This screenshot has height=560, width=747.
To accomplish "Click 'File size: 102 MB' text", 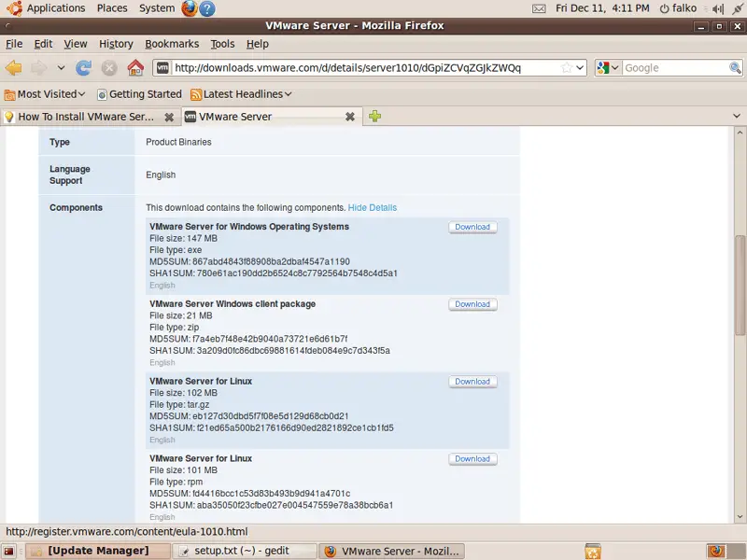I will (x=183, y=393).
